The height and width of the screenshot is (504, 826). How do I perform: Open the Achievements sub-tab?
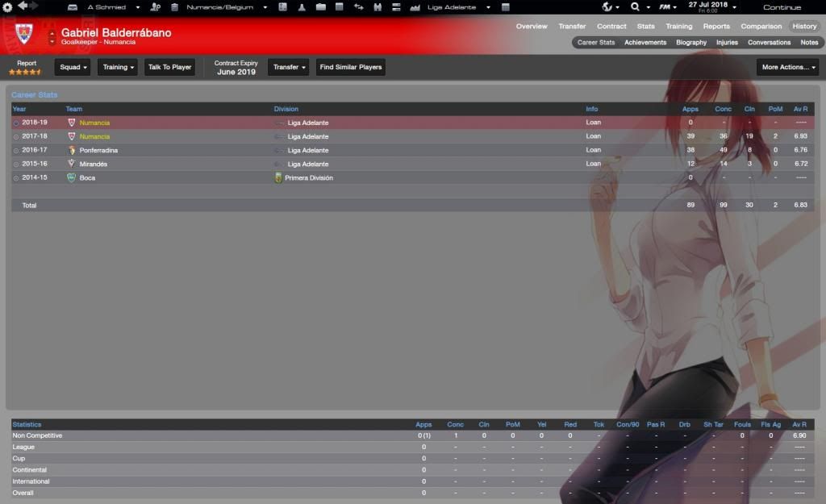click(x=645, y=43)
